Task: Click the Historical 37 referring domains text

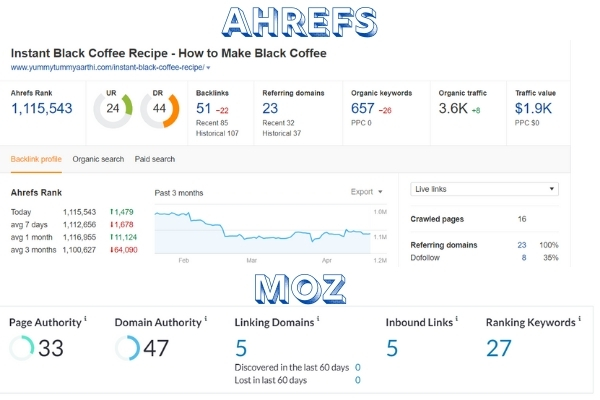Action: pyautogui.click(x=282, y=133)
